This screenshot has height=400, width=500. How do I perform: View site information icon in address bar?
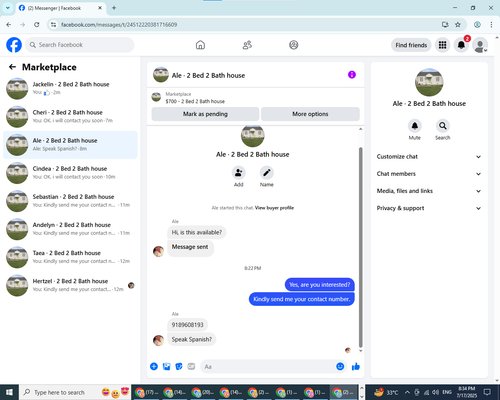click(x=53, y=24)
